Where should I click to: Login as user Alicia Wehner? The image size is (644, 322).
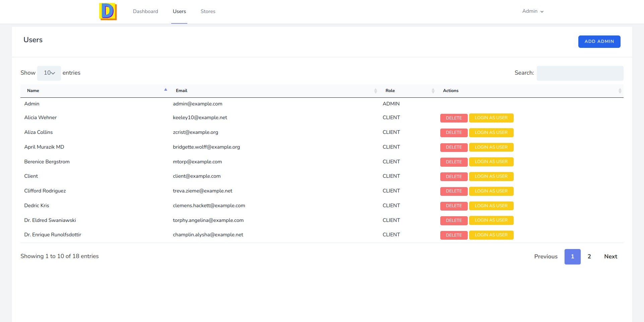point(491,118)
